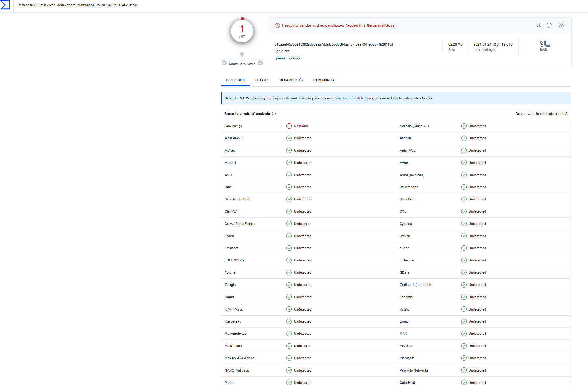Click the 2023-03-24 13:54:19 UTC timestamp
Viewport: 588px width, 387px height.
pyautogui.click(x=493, y=45)
